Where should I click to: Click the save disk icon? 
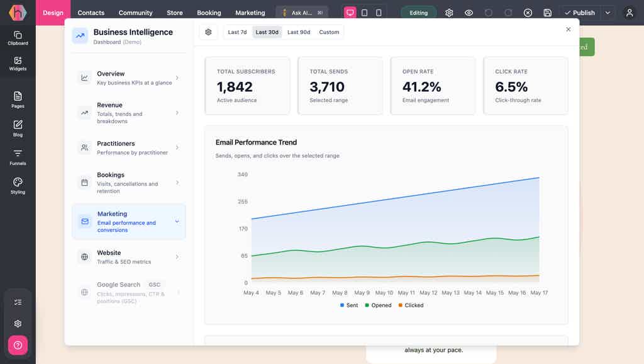coord(548,13)
